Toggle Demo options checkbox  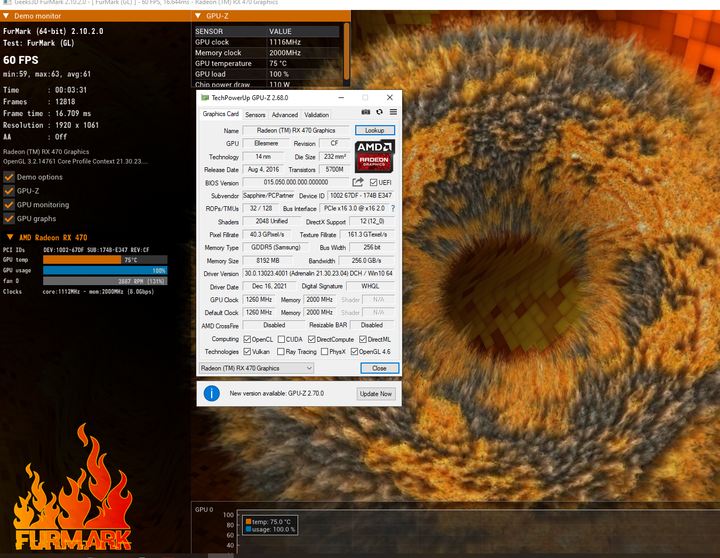tap(9, 177)
